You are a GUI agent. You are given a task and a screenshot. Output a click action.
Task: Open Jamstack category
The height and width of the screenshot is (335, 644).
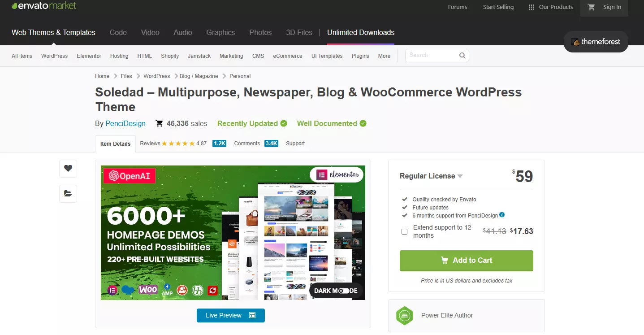(199, 56)
